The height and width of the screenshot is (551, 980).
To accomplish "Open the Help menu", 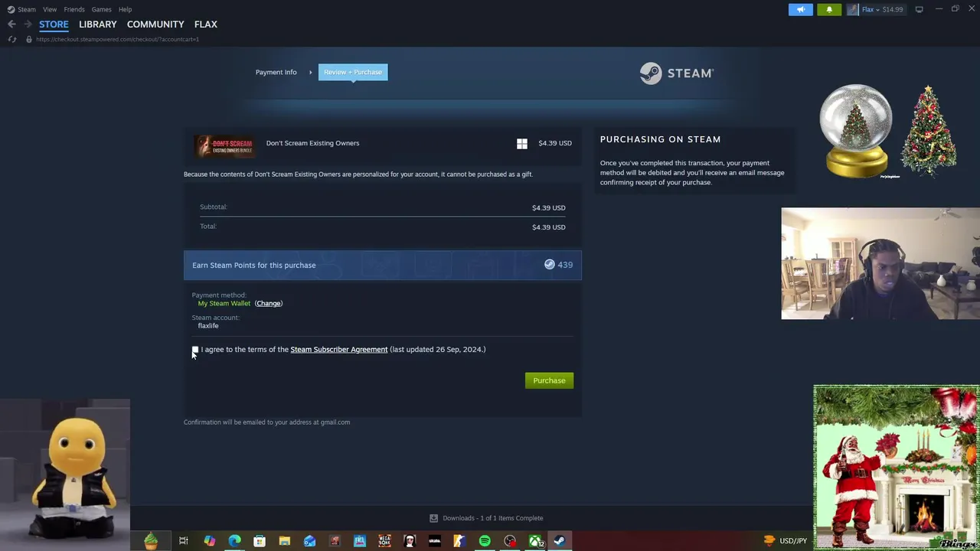I will pos(125,9).
